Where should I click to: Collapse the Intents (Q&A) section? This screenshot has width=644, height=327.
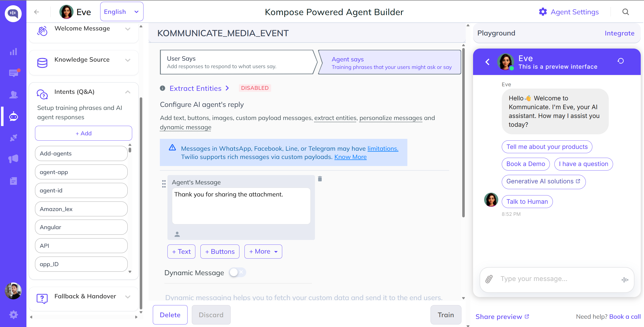(128, 92)
